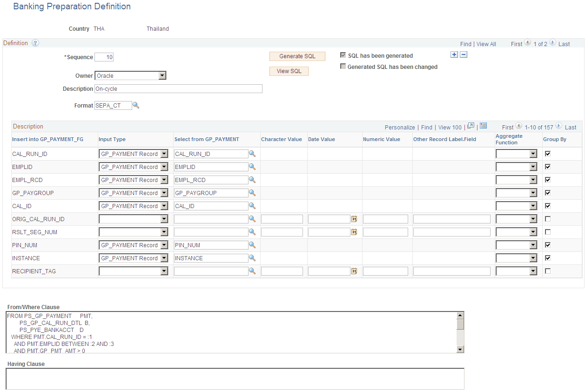Open the Format field lookup magnifier
This screenshot has height=392, width=585.
click(x=136, y=105)
